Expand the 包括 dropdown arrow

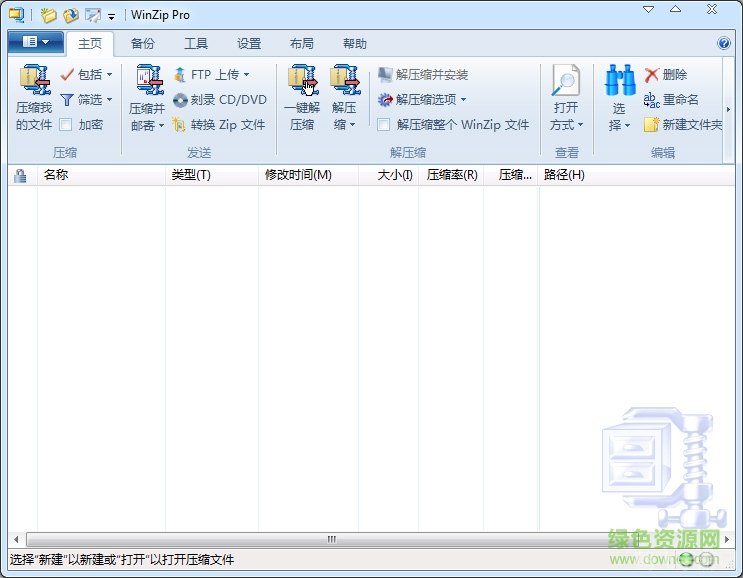point(109,74)
